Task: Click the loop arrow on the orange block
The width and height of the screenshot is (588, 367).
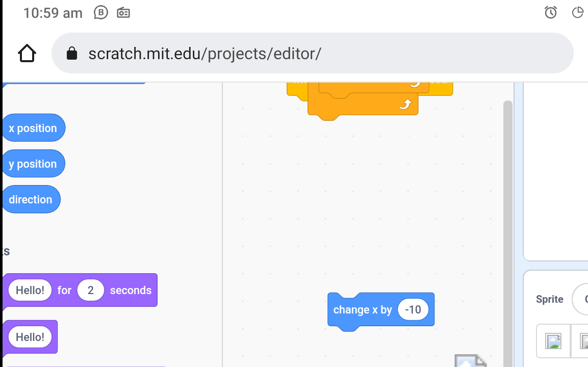Action: [x=404, y=104]
